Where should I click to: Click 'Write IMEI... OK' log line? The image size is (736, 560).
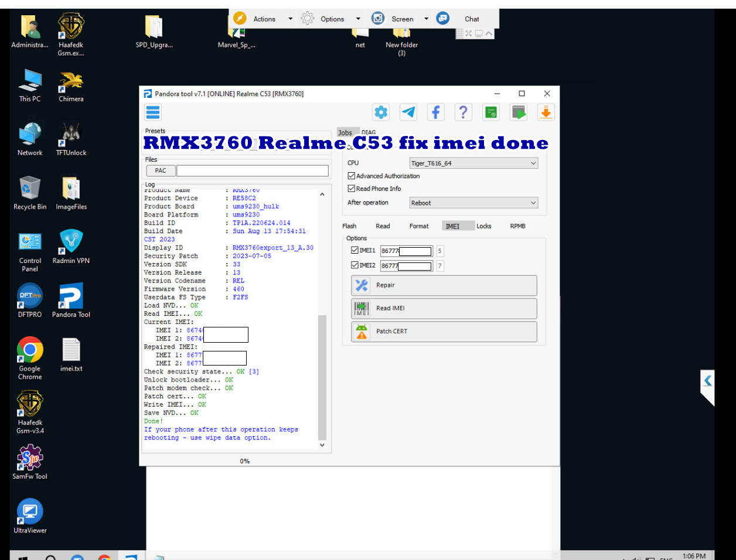(175, 405)
